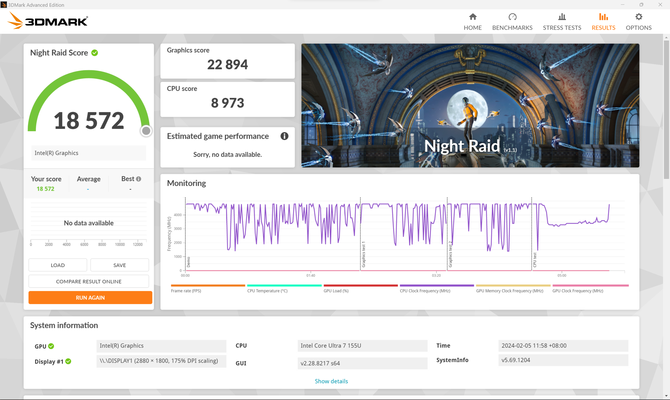The width and height of the screenshot is (670, 400).
Task: Click the LOAD button
Action: coord(58,265)
